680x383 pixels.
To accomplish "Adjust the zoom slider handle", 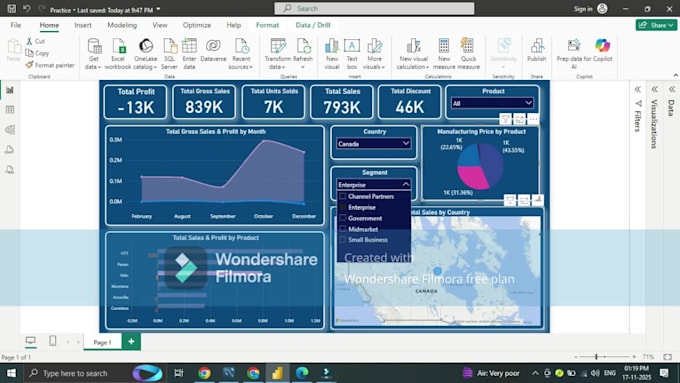I will pos(596,357).
